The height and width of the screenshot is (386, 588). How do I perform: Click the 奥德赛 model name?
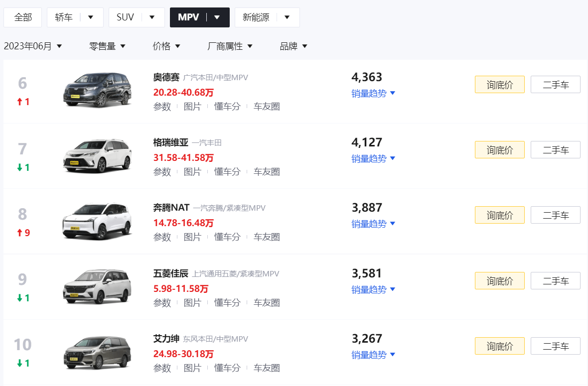pyautogui.click(x=165, y=77)
